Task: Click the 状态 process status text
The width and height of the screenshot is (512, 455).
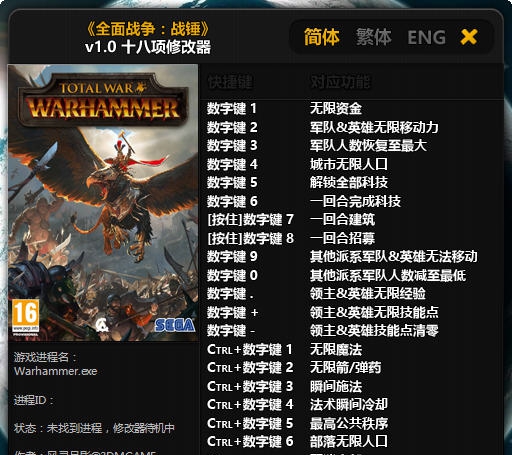Action: [94, 428]
